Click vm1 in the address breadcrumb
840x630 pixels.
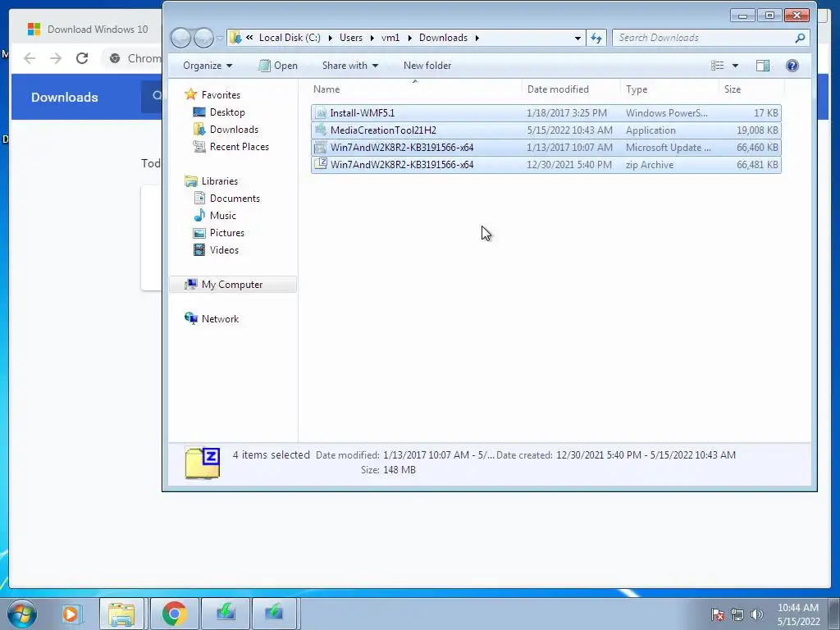pos(390,38)
